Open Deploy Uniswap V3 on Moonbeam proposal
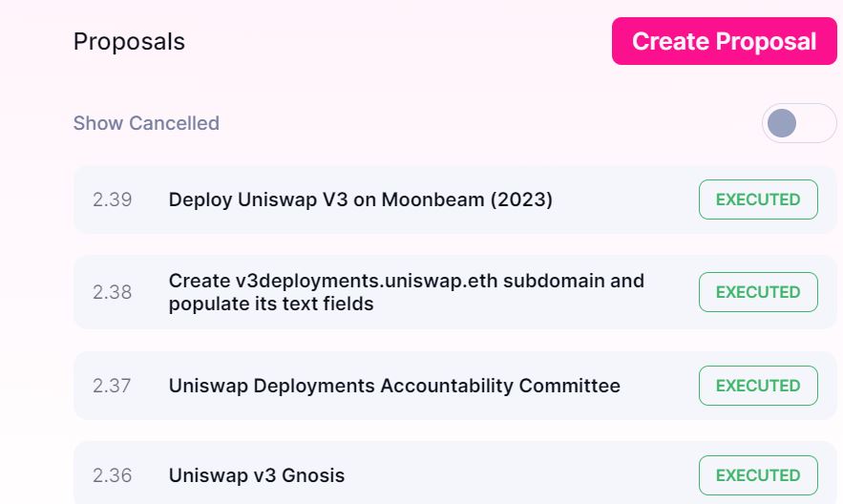The height and width of the screenshot is (504, 843). [360, 199]
